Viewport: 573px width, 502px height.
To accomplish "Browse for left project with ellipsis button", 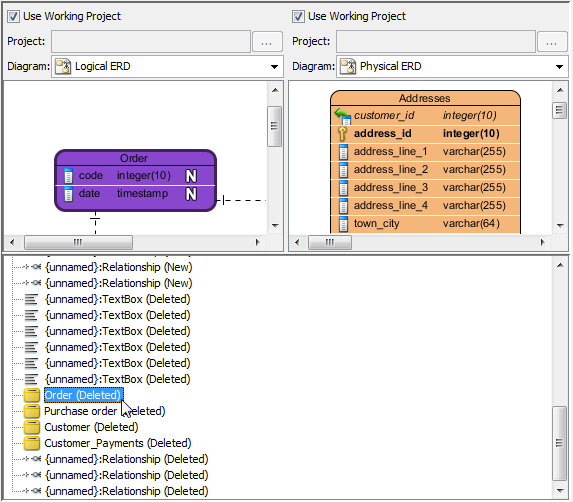I will (x=267, y=42).
